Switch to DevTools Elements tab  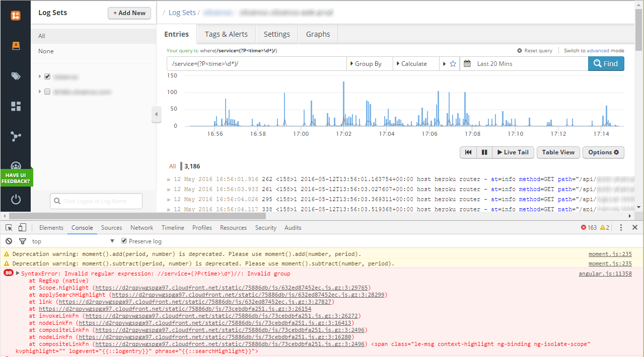click(x=51, y=228)
